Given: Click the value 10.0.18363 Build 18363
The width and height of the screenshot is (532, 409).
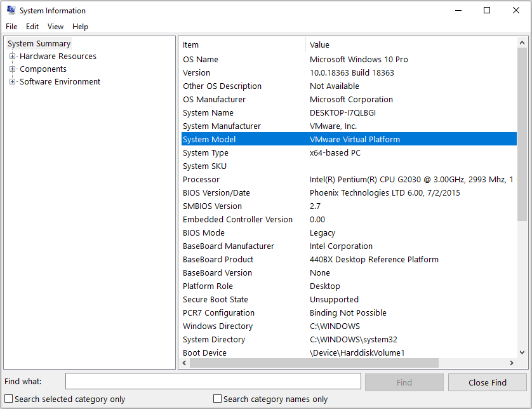Looking at the screenshot, I should point(352,72).
